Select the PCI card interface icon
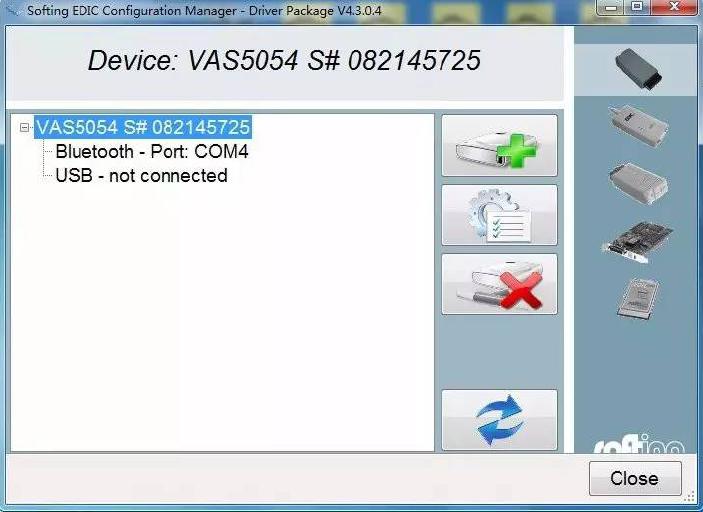This screenshot has height=512, width=703. coord(638,242)
